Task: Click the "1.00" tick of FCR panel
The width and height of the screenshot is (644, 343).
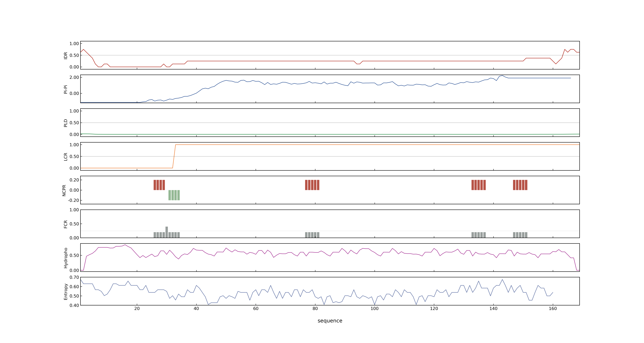Action: pyautogui.click(x=74, y=210)
